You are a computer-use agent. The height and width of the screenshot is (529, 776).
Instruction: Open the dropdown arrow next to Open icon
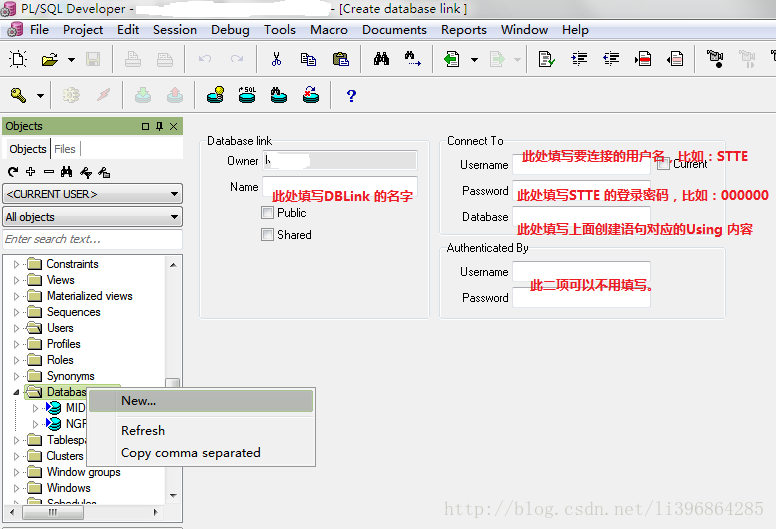point(71,60)
